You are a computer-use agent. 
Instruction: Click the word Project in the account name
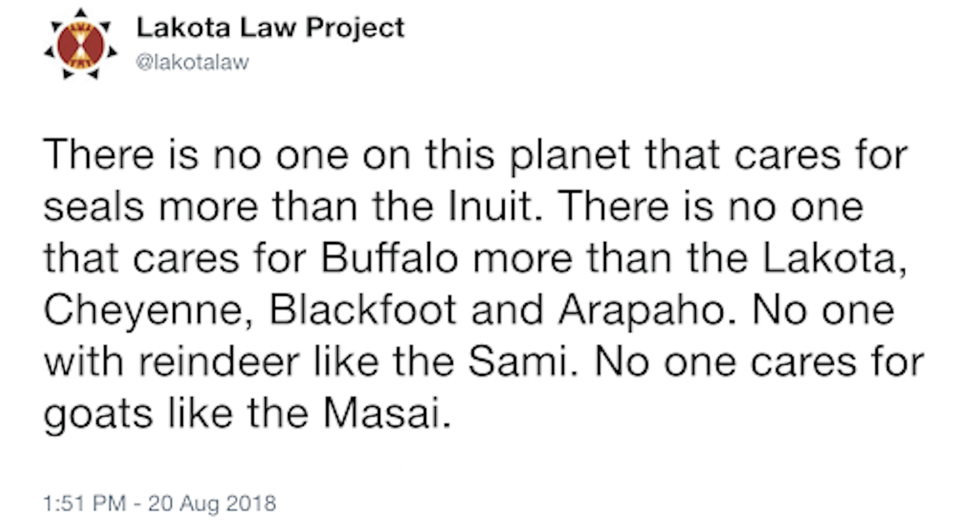[355, 29]
